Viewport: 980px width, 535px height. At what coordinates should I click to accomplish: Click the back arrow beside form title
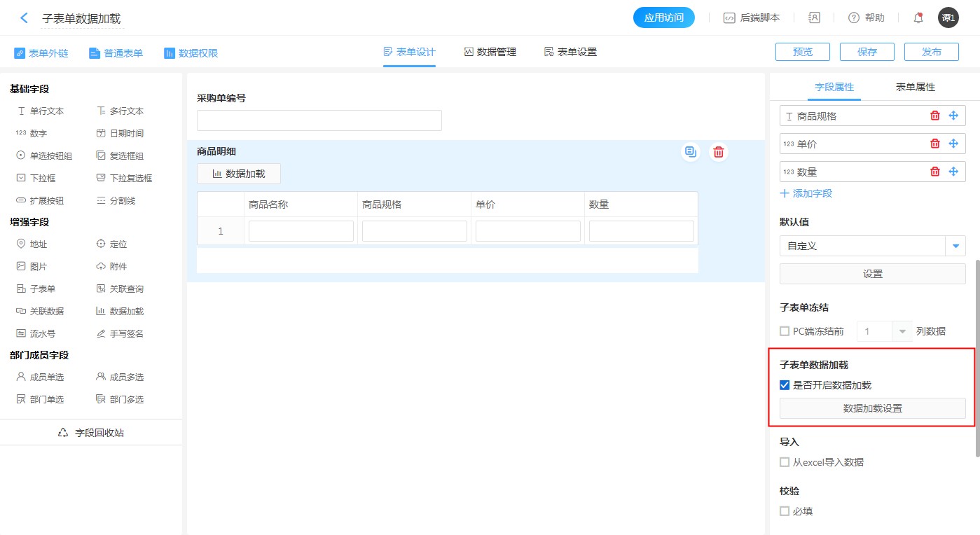pyautogui.click(x=25, y=18)
